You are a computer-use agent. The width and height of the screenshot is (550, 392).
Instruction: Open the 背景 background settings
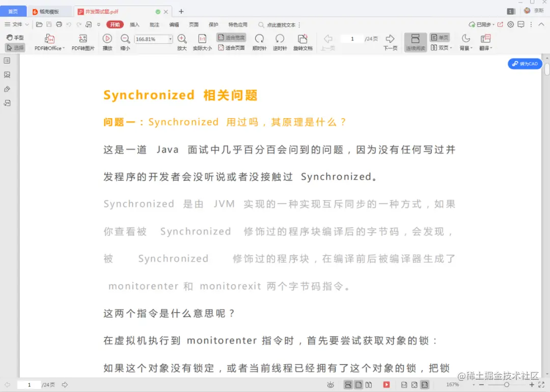click(x=464, y=42)
